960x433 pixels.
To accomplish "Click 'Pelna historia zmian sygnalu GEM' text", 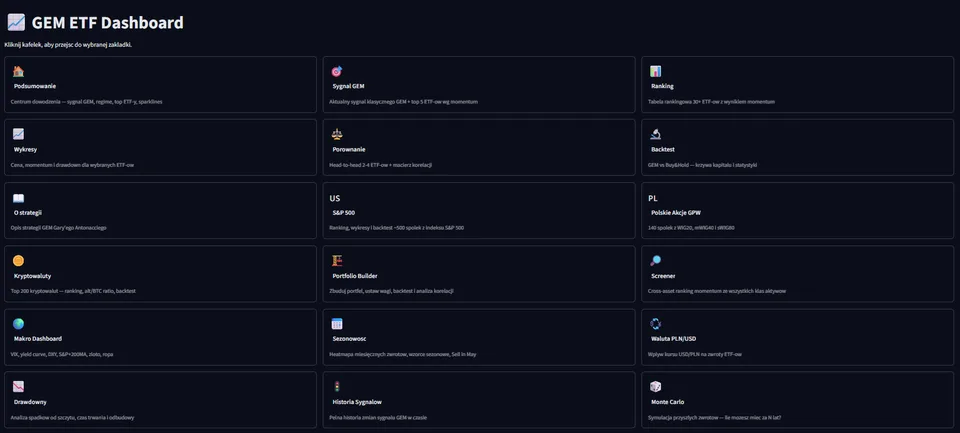I will pos(378,418).
